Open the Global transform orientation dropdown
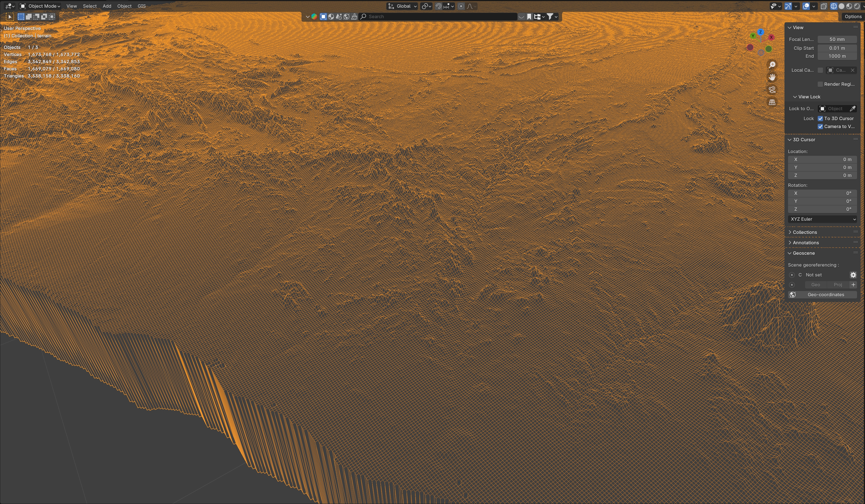 [402, 6]
